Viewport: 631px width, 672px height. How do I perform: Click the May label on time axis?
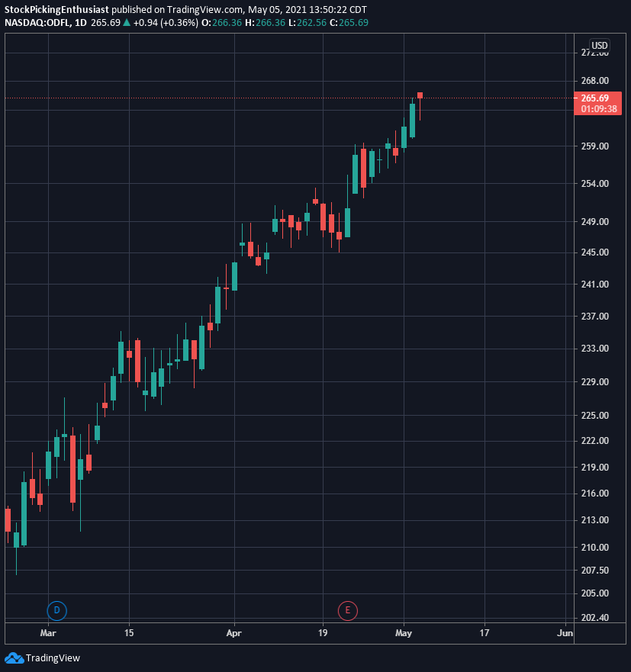[x=404, y=633]
